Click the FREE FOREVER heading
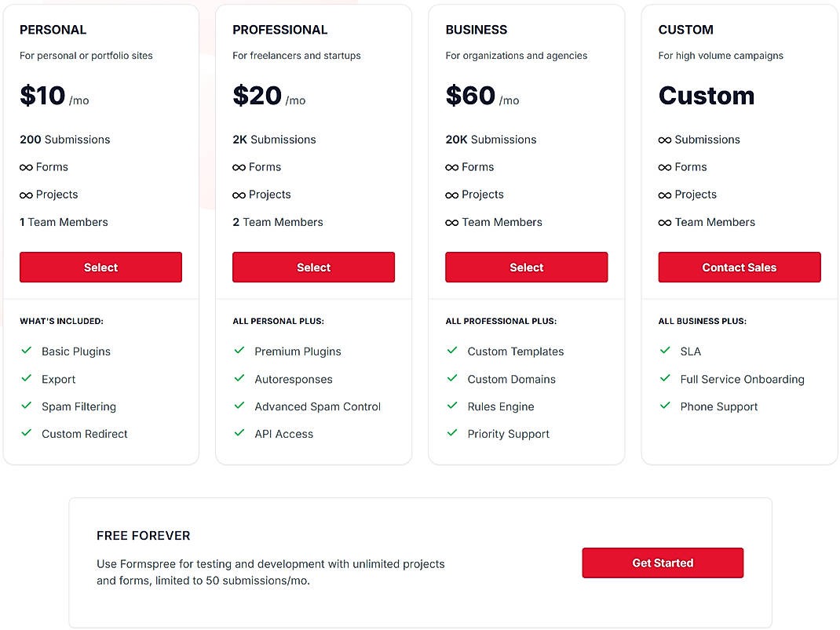This screenshot has width=840, height=630. pyautogui.click(x=143, y=535)
